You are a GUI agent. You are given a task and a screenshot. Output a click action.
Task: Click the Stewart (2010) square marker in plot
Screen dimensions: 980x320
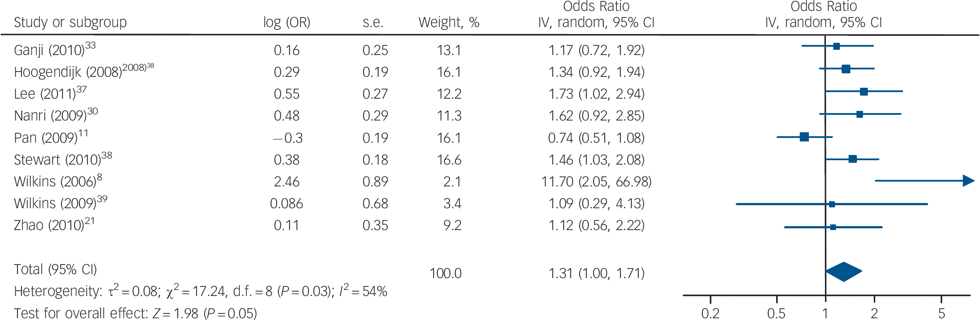click(x=853, y=159)
